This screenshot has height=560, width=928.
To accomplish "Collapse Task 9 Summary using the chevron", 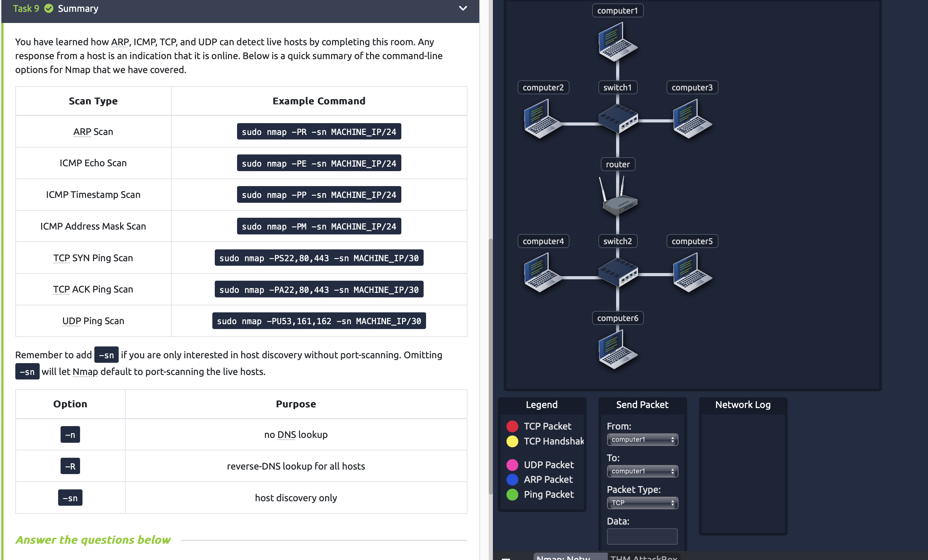I will click(463, 8).
